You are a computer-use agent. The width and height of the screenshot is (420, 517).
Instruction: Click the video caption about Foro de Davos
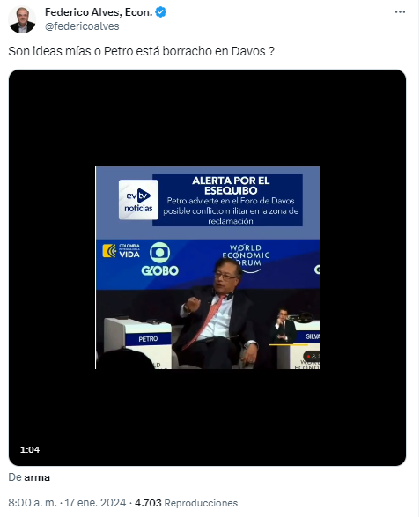(231, 210)
